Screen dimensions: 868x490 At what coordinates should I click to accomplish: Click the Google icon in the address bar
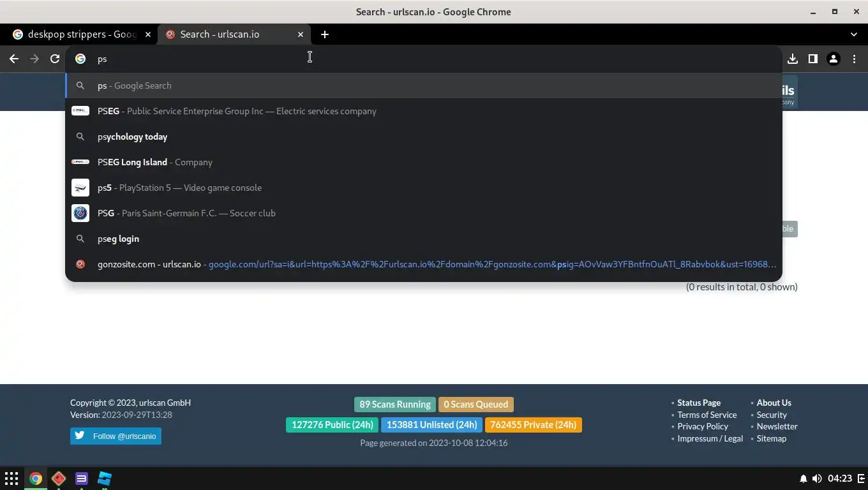click(80, 59)
